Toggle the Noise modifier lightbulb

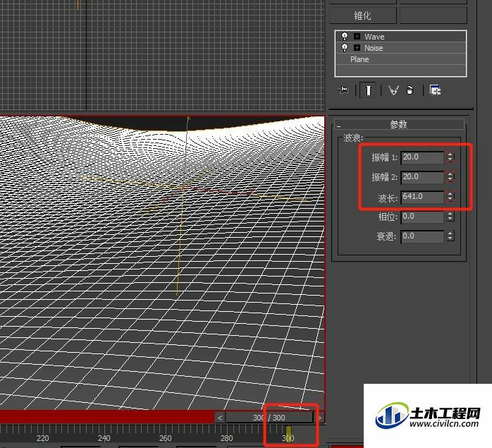pyautogui.click(x=345, y=48)
